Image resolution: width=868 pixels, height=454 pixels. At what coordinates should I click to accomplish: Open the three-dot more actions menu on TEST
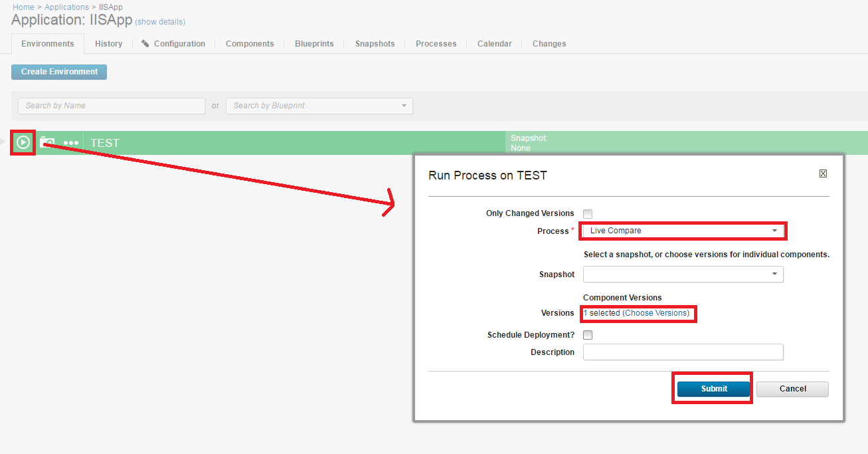(x=71, y=143)
